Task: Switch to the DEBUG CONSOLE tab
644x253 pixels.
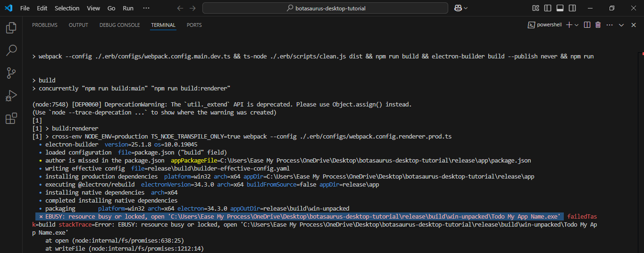Action: coord(119,25)
